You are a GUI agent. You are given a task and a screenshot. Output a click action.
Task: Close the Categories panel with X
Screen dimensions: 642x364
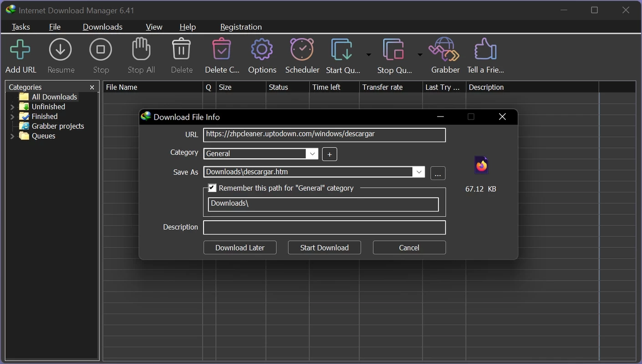(x=92, y=87)
